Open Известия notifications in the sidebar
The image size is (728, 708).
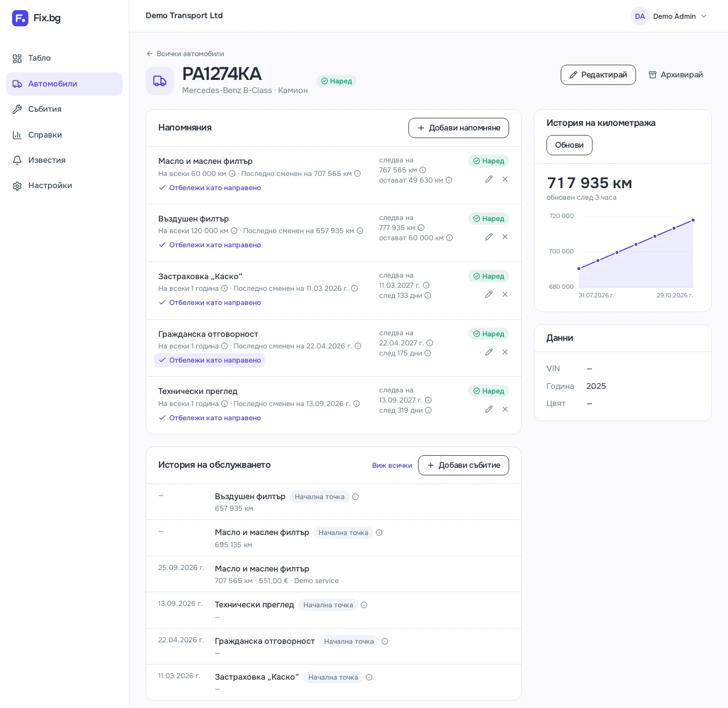coord(64,160)
